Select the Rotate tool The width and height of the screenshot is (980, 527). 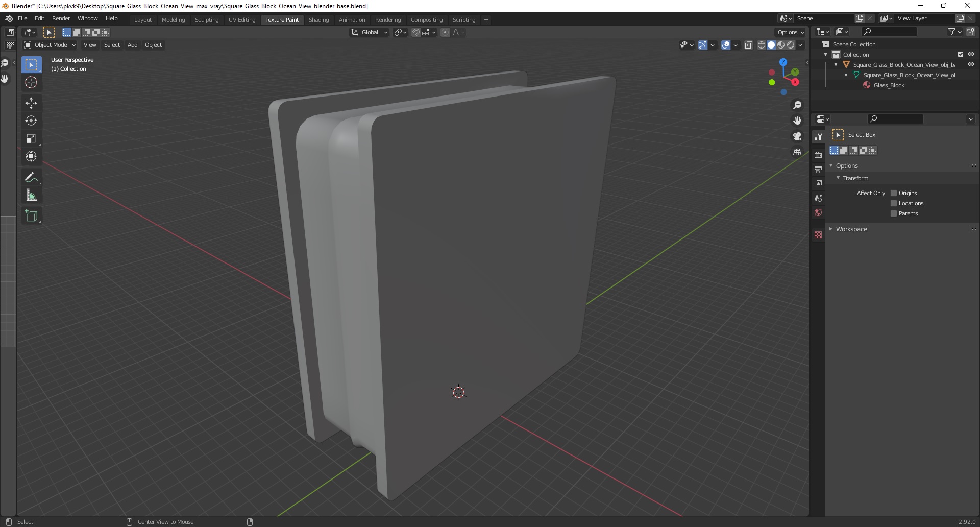pyautogui.click(x=31, y=121)
